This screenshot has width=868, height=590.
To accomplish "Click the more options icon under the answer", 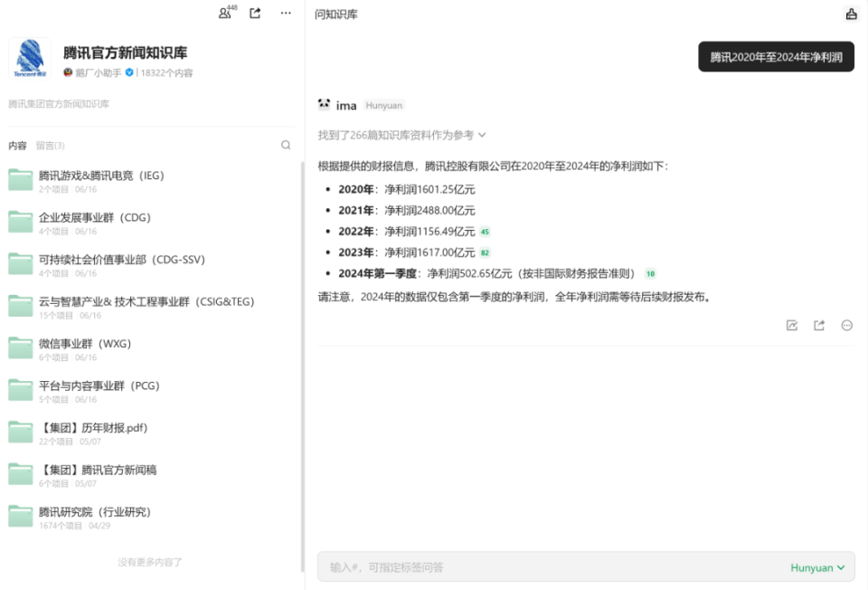I will tap(846, 325).
